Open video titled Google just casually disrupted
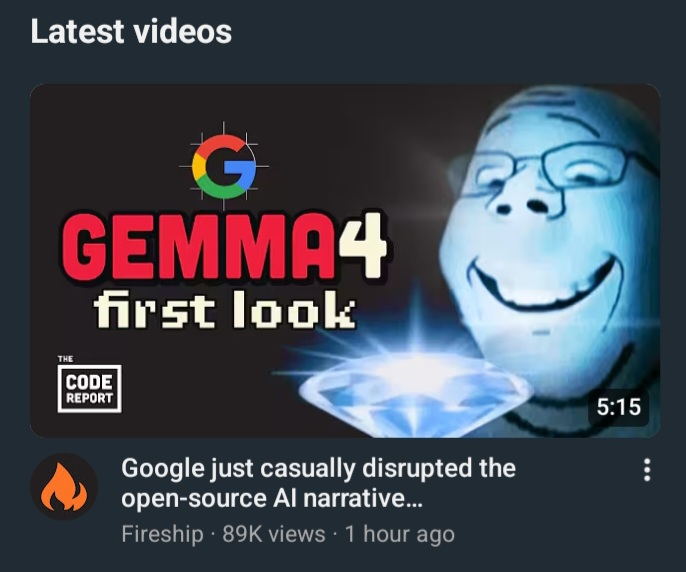Screen dimensions: 686x572 (x=318, y=483)
